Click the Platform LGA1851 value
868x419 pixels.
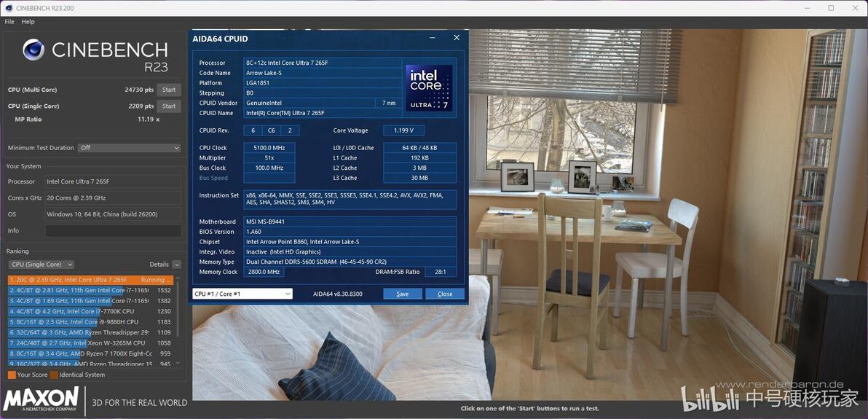coord(323,82)
